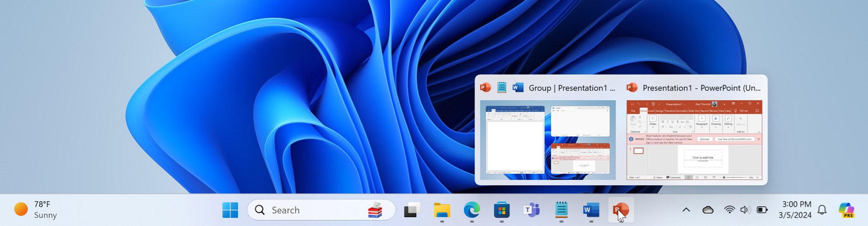
Task: Open Copilot preview from the taskbar
Action: [x=846, y=210]
